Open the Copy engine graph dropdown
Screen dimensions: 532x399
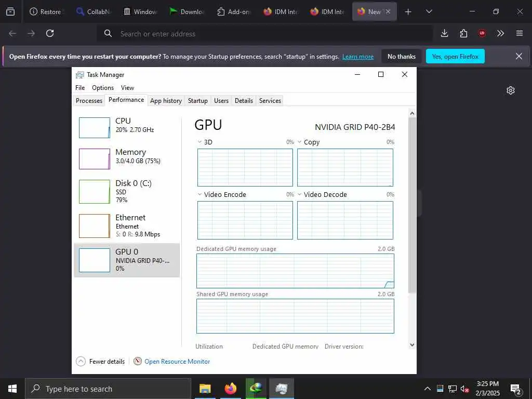300,142
